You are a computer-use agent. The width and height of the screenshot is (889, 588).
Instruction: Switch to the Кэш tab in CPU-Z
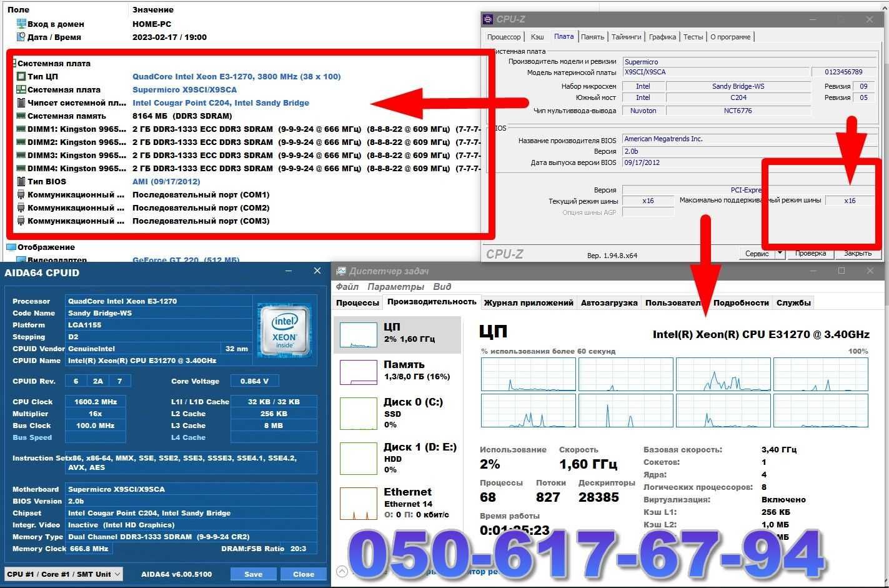537,37
